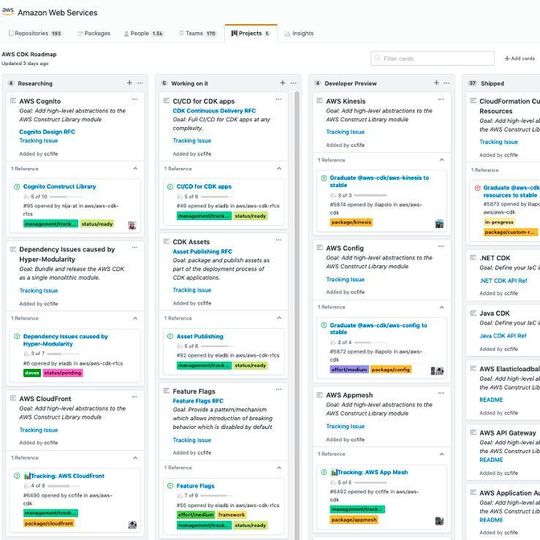This screenshot has width=540, height=540.
Task: Click the AWS logo in the header
Action: pyautogui.click(x=8, y=11)
